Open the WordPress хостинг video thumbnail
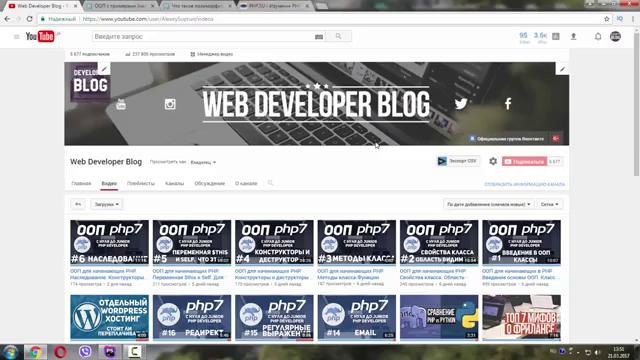This screenshot has height=360, width=640. 109,318
